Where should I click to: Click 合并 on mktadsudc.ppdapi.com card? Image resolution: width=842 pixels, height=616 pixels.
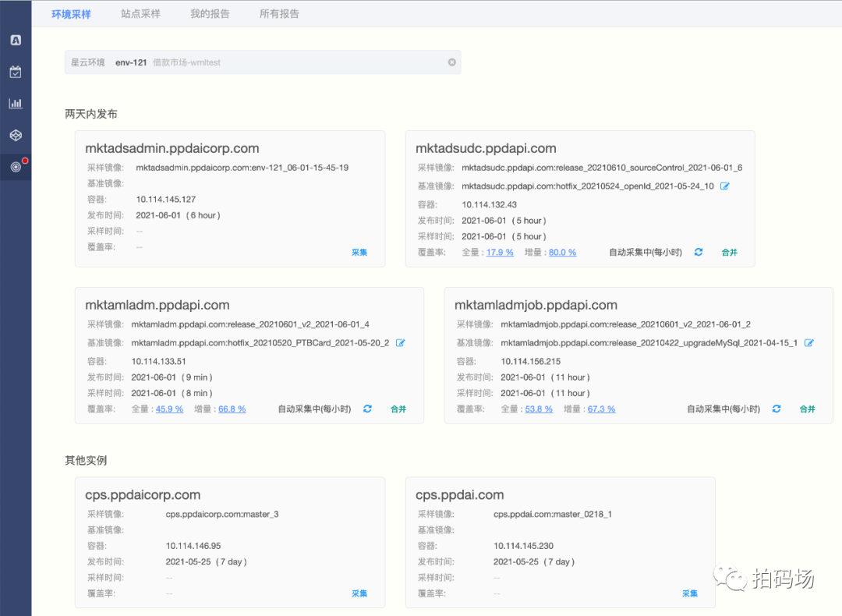coord(729,253)
